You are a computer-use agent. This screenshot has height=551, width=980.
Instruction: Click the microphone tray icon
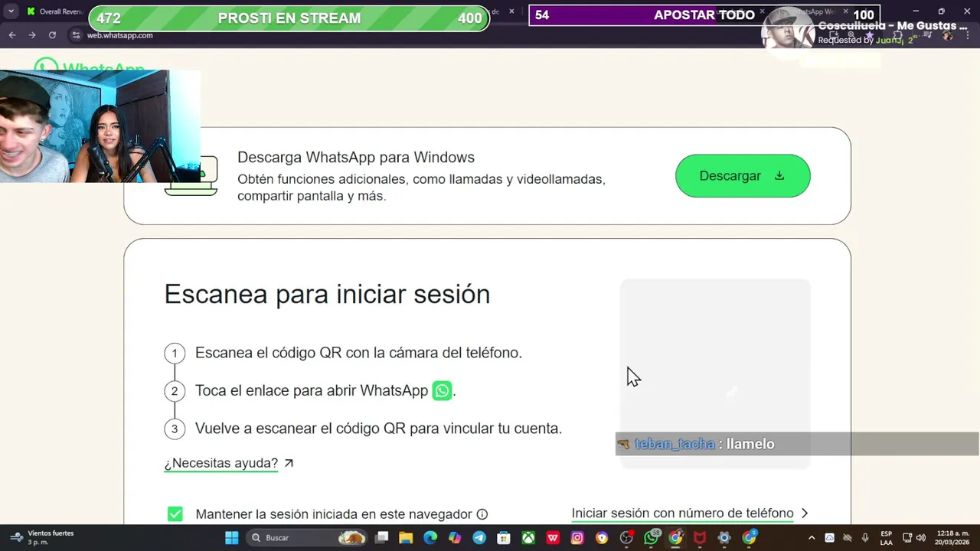pyautogui.click(x=865, y=538)
